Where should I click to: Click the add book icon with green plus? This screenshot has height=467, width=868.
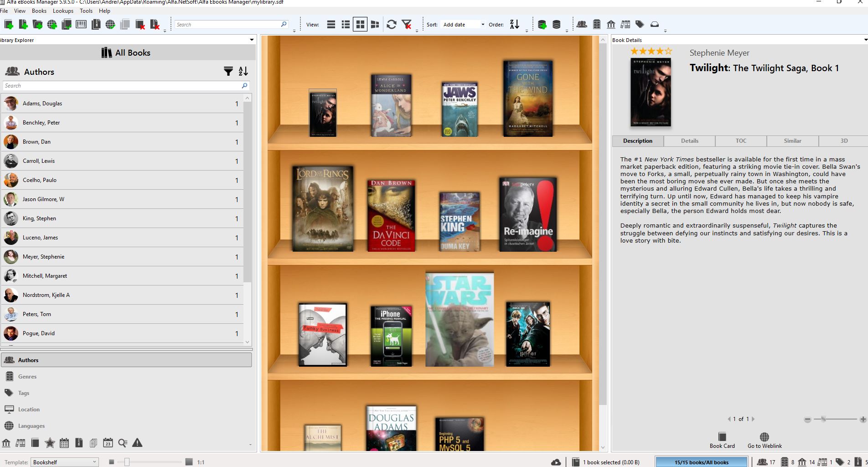coord(8,25)
